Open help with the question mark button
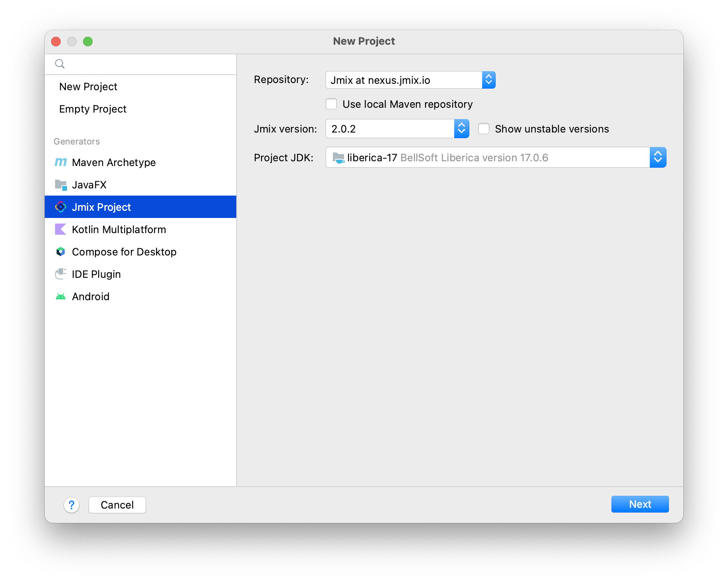This screenshot has width=728, height=582. point(71,505)
